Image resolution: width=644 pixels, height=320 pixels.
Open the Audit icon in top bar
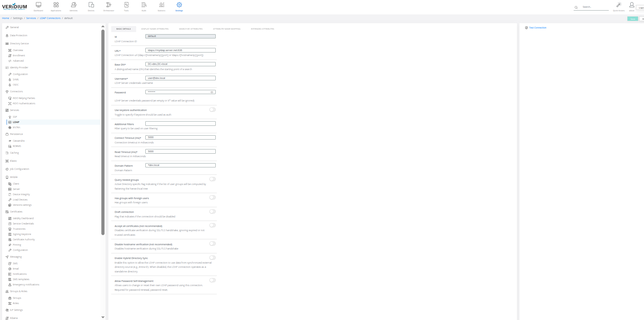tap(144, 5)
